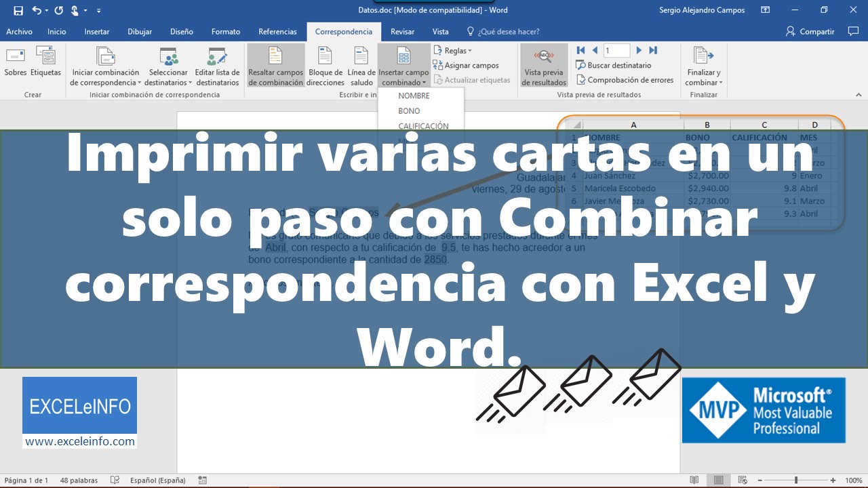This screenshot has height=488, width=868.
Task: Open the Dibujar tab
Action: [140, 31]
